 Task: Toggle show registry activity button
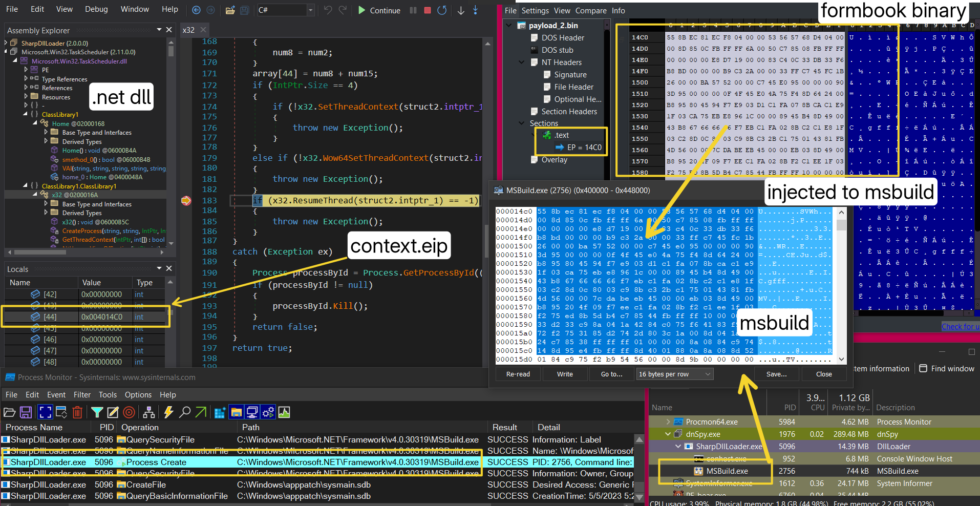[220, 412]
